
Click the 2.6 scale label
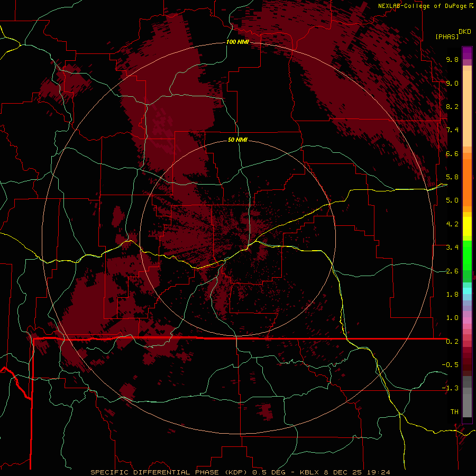[x=452, y=271]
